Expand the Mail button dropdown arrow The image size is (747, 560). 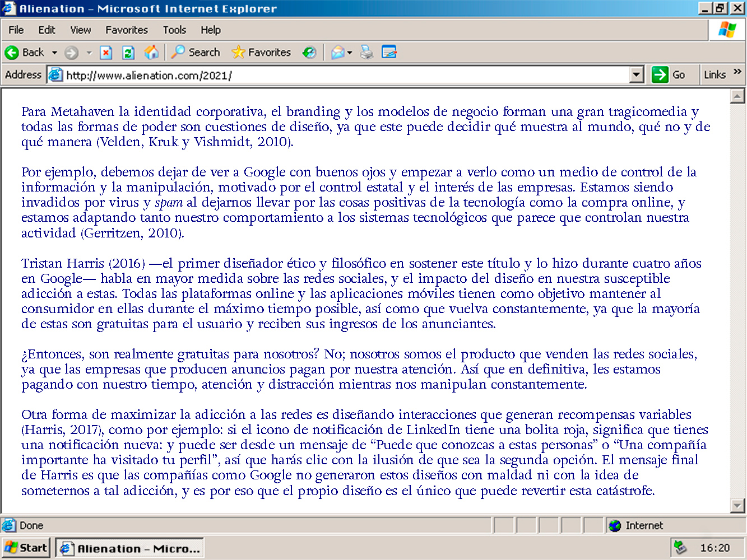[x=350, y=53]
